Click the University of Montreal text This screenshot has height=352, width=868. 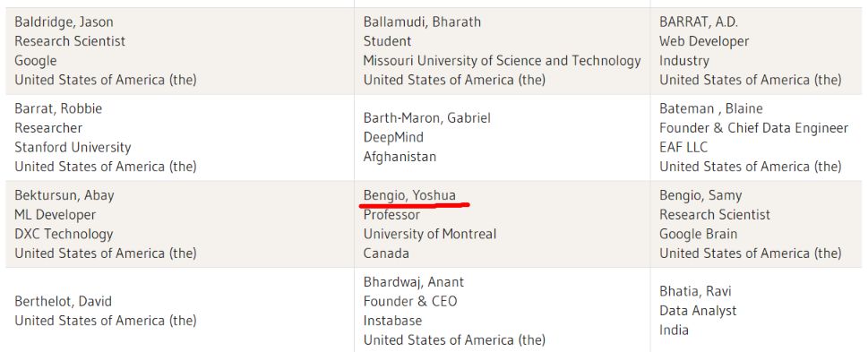tap(430, 234)
